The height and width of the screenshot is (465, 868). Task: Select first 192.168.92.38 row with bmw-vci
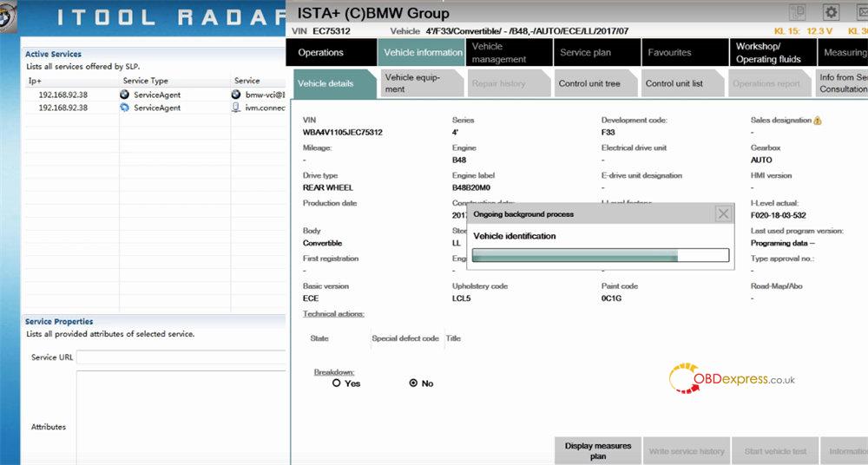(155, 95)
